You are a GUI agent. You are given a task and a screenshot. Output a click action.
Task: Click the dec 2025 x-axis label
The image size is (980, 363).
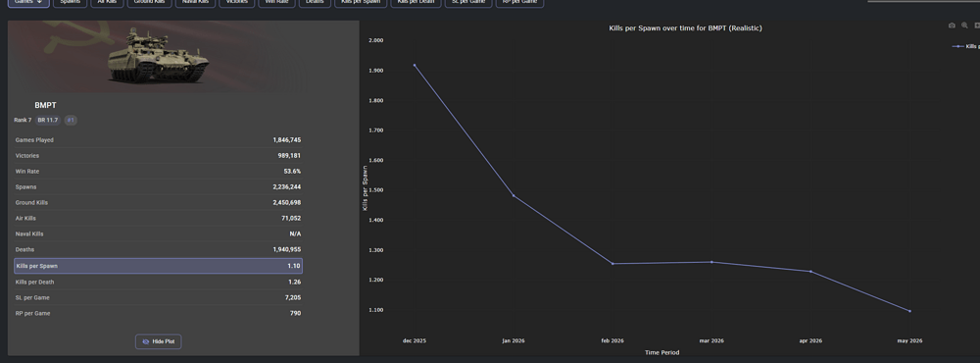[415, 341]
